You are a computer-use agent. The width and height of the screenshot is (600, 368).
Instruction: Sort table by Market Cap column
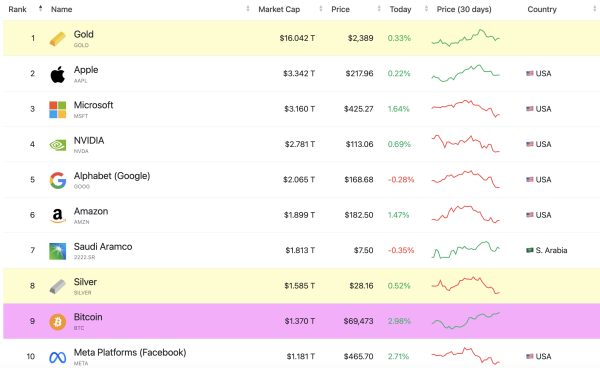279,9
